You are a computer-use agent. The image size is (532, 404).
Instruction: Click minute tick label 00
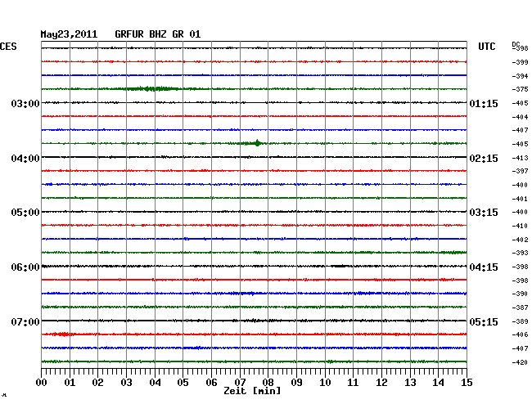point(42,383)
